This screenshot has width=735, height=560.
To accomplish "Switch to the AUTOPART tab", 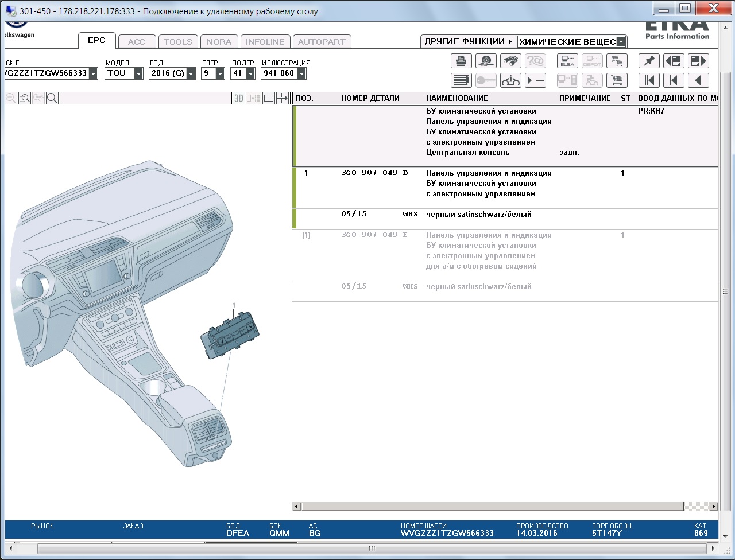I will 322,42.
